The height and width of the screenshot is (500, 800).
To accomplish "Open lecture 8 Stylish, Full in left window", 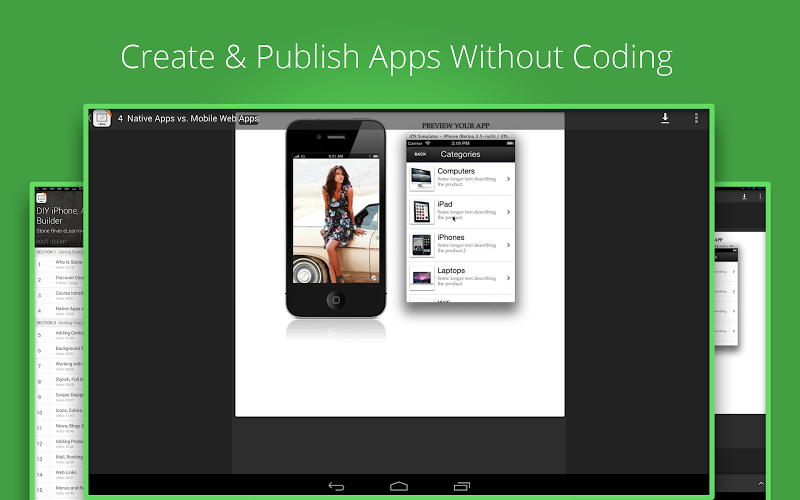I will [x=59, y=382].
